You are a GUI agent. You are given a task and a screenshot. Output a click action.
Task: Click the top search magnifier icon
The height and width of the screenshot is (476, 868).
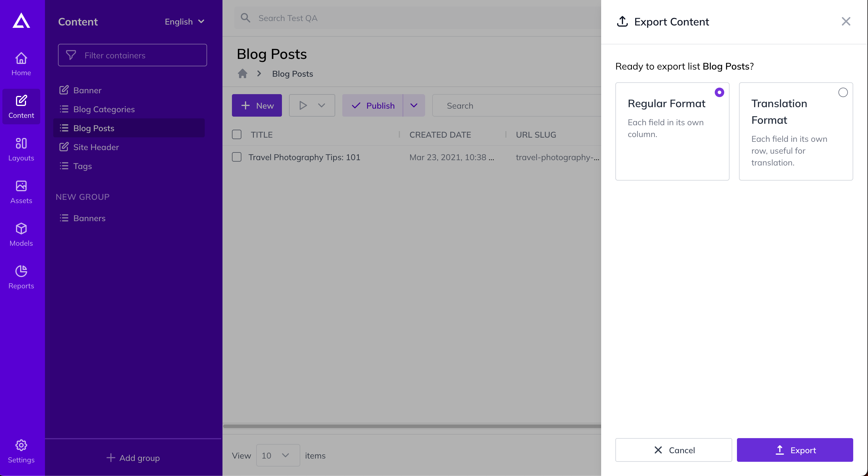point(245,18)
